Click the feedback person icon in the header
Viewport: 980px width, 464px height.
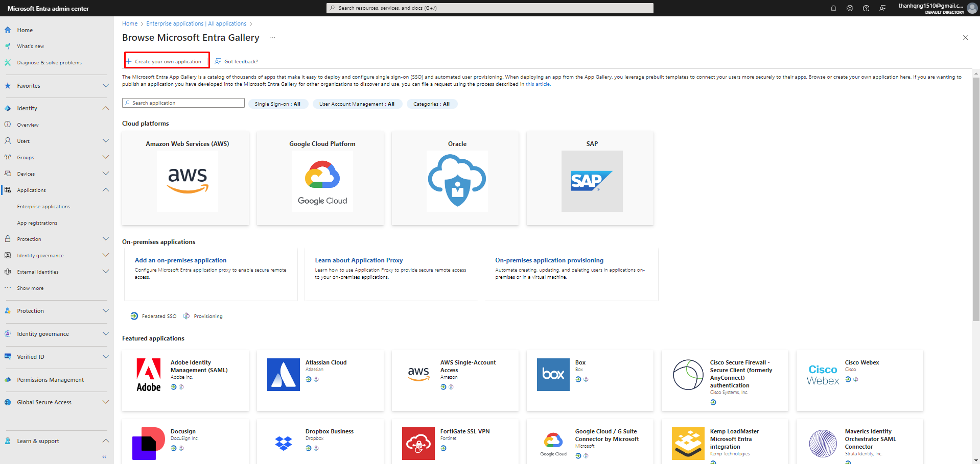882,8
